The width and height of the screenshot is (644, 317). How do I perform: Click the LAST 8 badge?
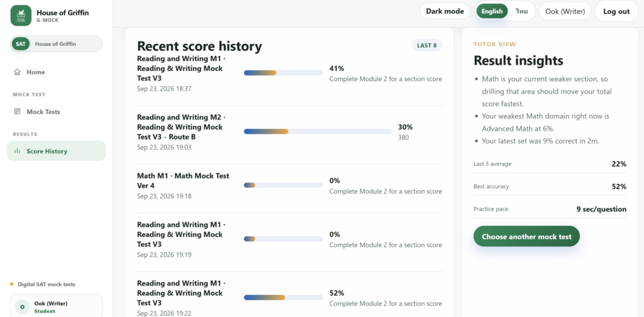pyautogui.click(x=427, y=45)
